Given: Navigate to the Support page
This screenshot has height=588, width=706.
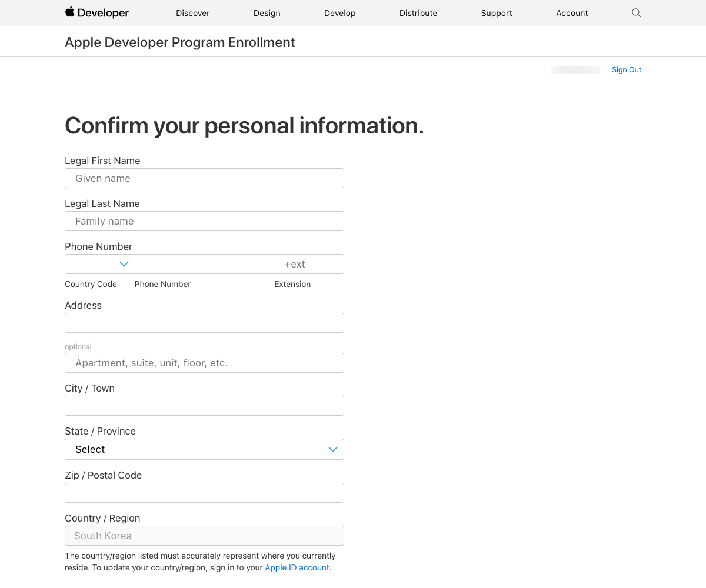Looking at the screenshot, I should 497,13.
